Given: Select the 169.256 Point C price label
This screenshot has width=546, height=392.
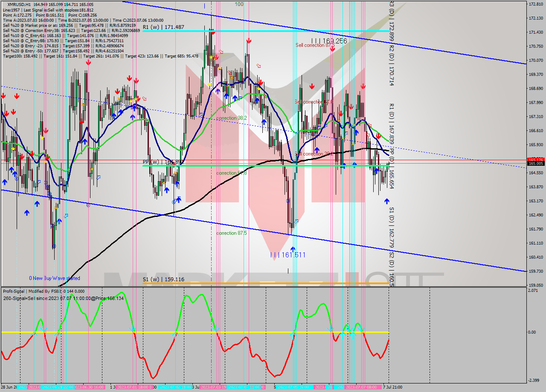Looking at the screenshot, I should tap(332, 41).
